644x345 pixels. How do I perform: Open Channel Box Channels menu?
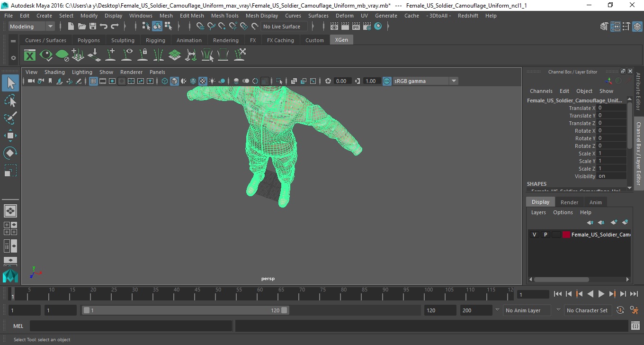[x=541, y=91]
